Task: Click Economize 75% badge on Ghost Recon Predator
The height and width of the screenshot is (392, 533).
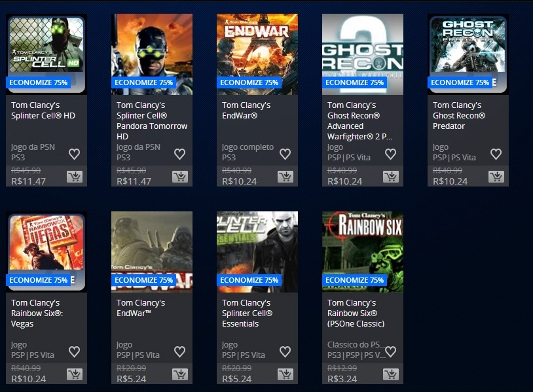Action: click(x=460, y=82)
